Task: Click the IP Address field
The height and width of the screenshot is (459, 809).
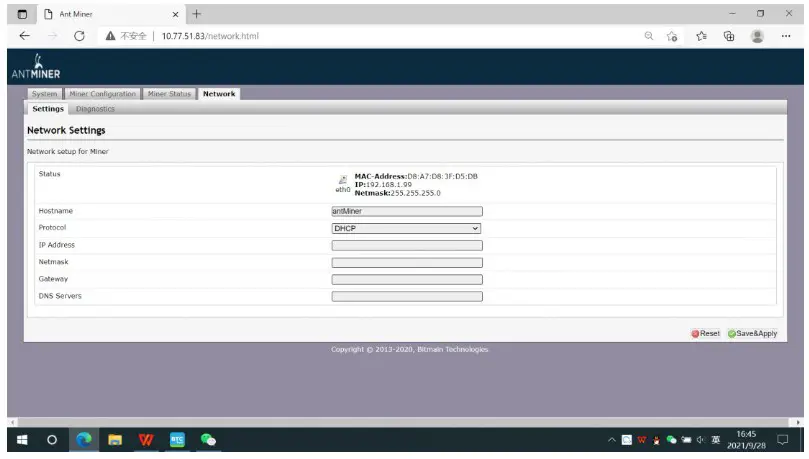Action: 407,245
